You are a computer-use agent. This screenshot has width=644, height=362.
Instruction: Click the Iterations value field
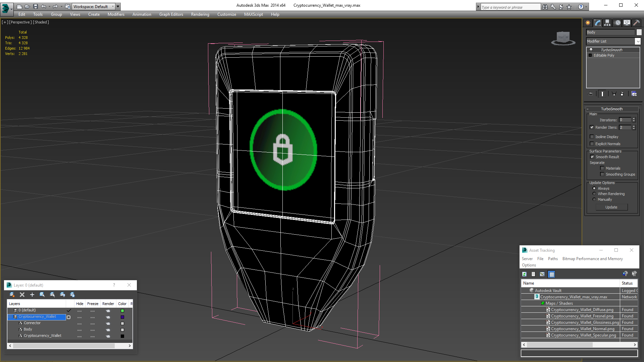point(625,120)
